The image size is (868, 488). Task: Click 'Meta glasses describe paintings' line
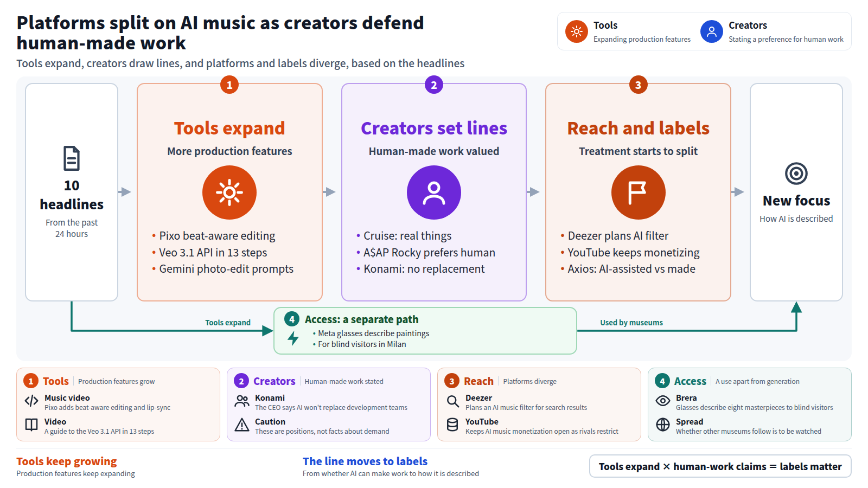coord(374,333)
